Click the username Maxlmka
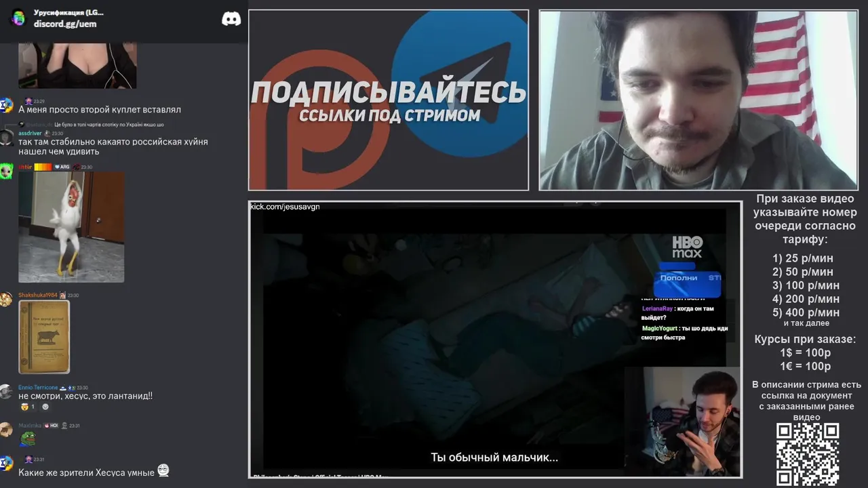The height and width of the screenshot is (488, 868). 30,426
